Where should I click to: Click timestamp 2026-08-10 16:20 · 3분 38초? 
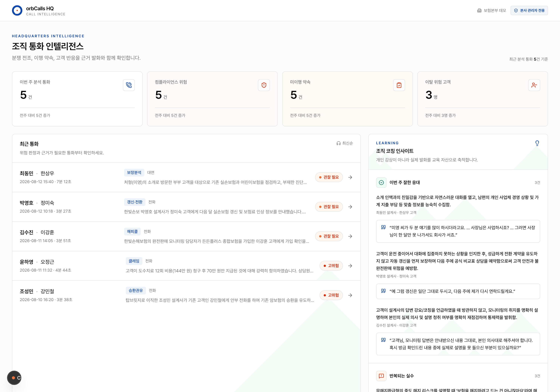[46, 300]
